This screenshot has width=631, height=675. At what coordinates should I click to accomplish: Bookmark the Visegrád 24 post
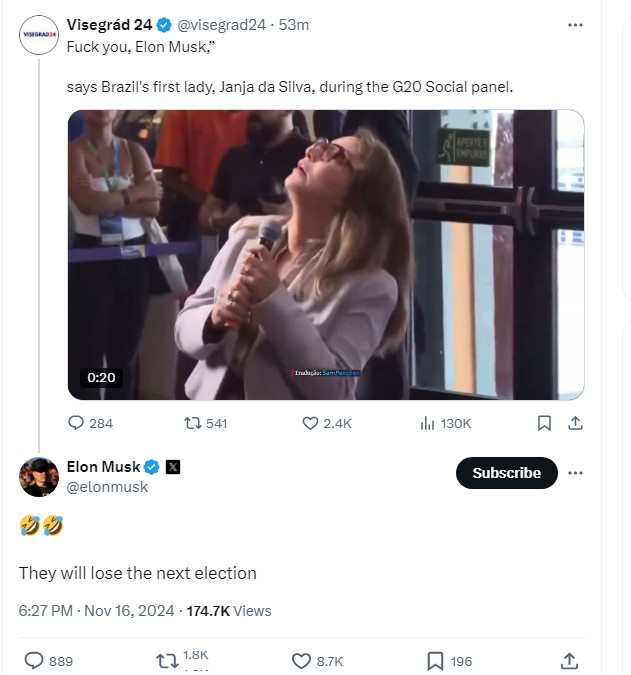pos(544,423)
